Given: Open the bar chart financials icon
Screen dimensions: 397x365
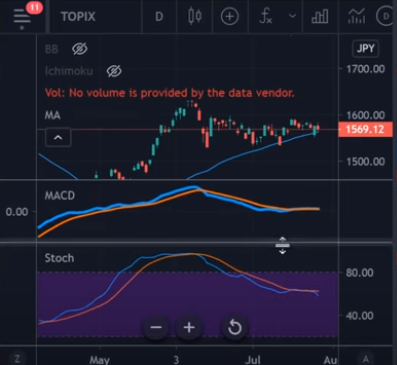Looking at the screenshot, I should pos(320,16).
